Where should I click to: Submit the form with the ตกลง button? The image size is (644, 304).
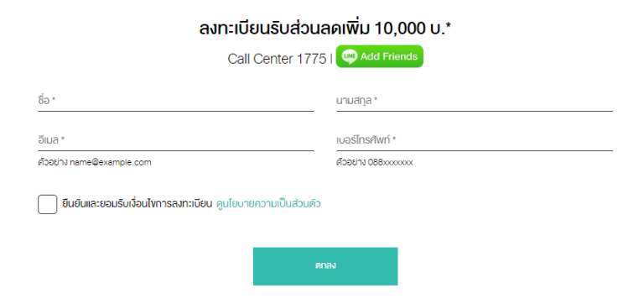tap(325, 266)
